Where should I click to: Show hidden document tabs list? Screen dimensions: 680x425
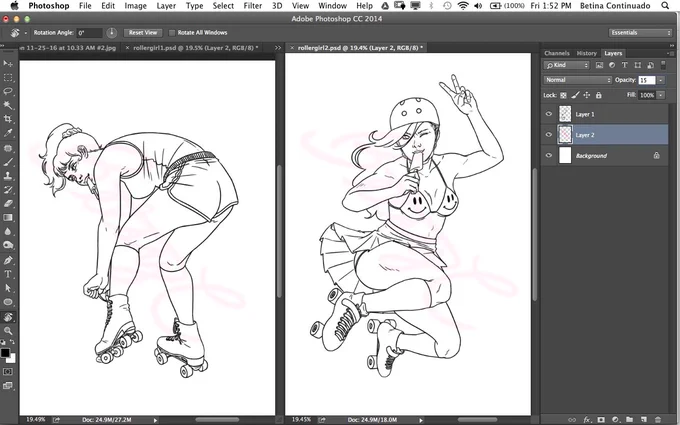pos(278,48)
